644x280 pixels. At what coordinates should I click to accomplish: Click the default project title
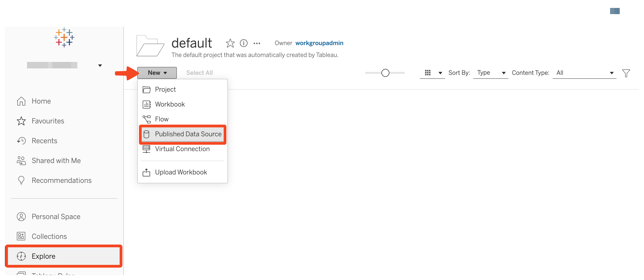coord(191,43)
